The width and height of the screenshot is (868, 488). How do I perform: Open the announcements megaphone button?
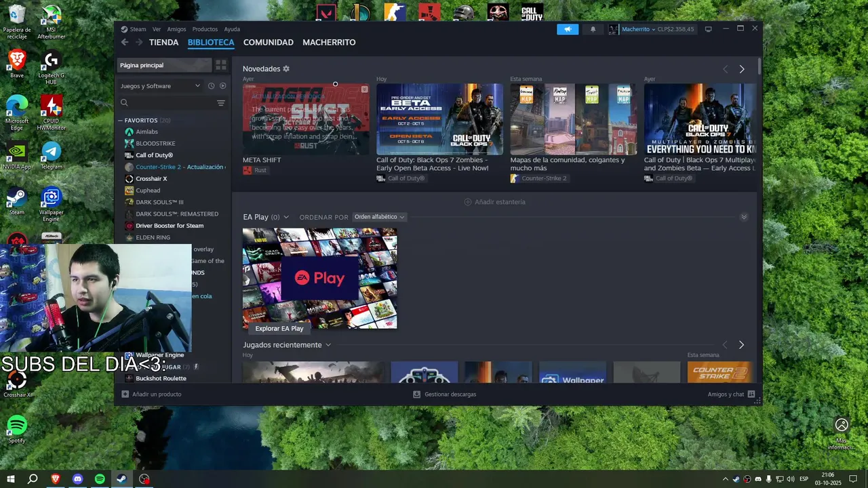(x=568, y=29)
